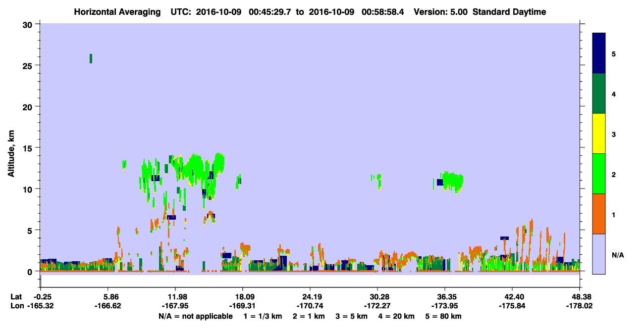Click the 'Lon' row label
Viewport: 644px width, 330px height.
point(16,306)
